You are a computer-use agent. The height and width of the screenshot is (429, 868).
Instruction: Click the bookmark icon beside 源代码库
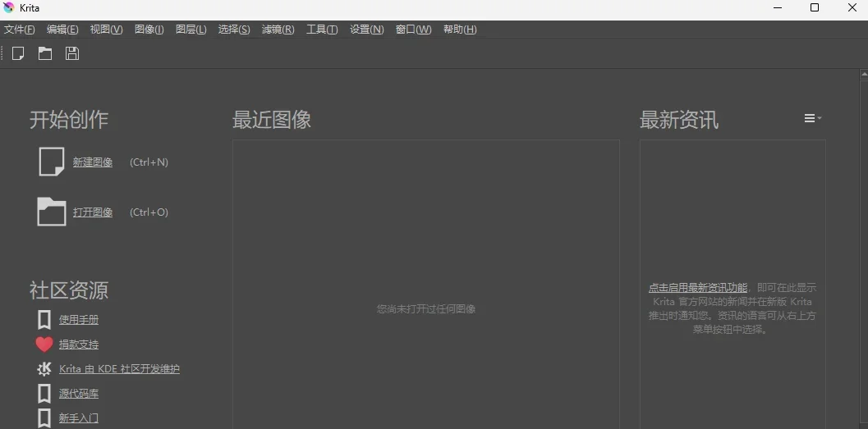pos(44,394)
